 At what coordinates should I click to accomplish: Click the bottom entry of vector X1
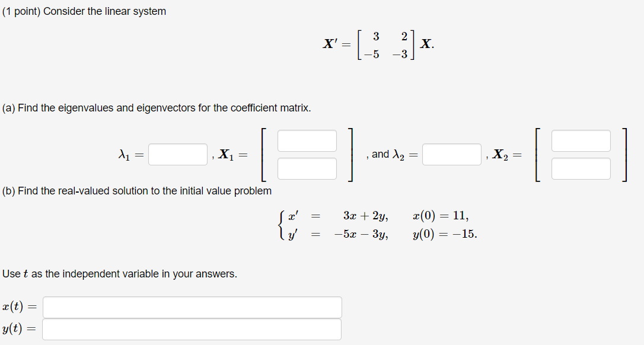[307, 168]
